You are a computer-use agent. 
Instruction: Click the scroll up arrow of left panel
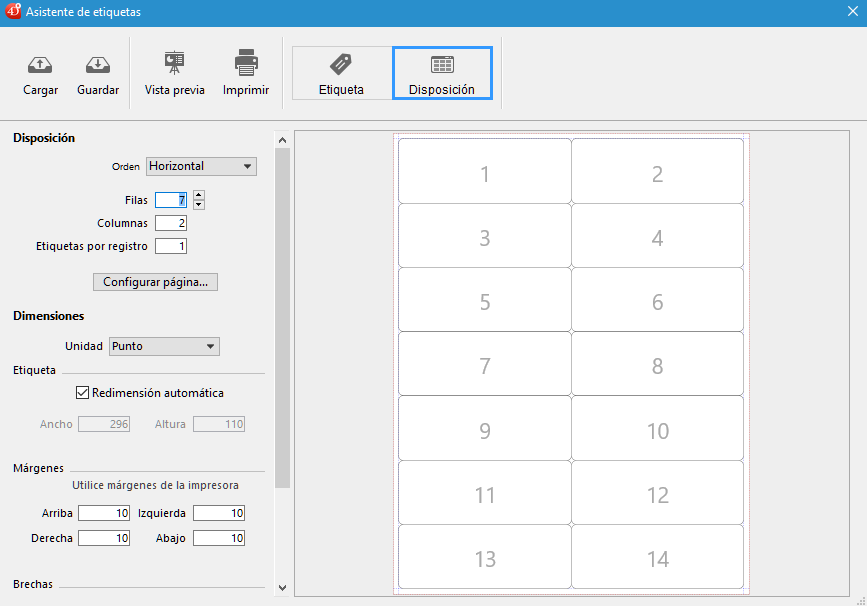point(281,140)
